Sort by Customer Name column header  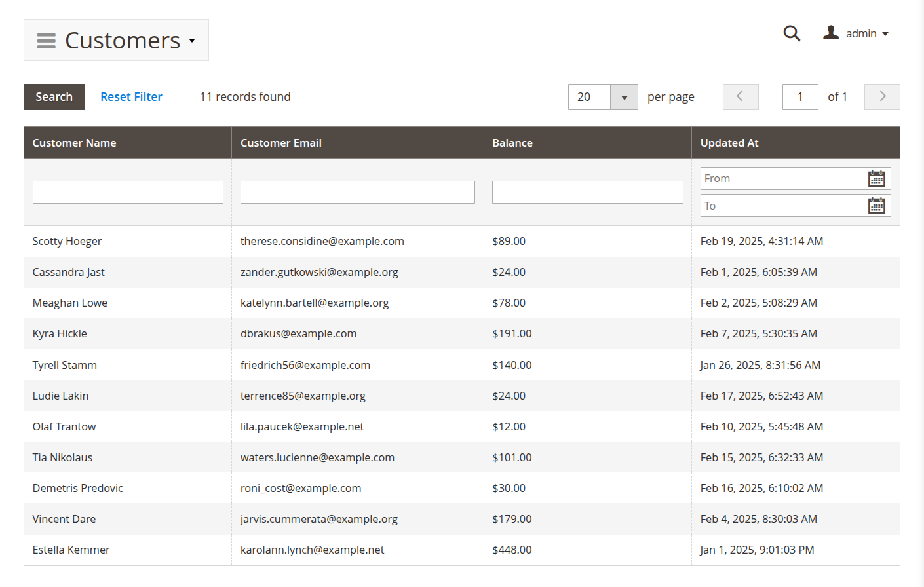pyautogui.click(x=75, y=143)
